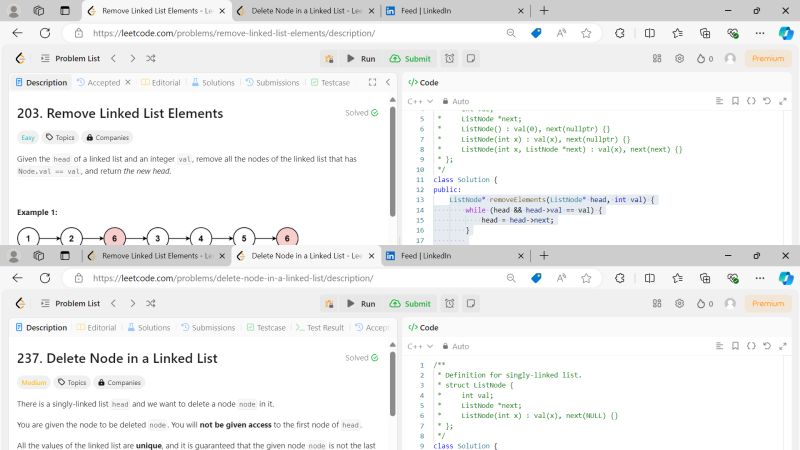Open settings gear in top LeetCode window

click(x=680, y=59)
